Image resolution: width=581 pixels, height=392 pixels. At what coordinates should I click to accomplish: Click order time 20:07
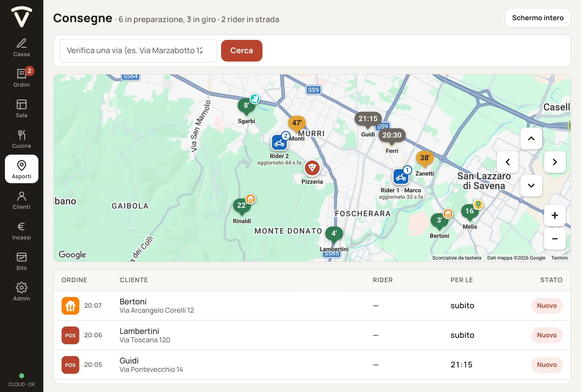pos(93,306)
